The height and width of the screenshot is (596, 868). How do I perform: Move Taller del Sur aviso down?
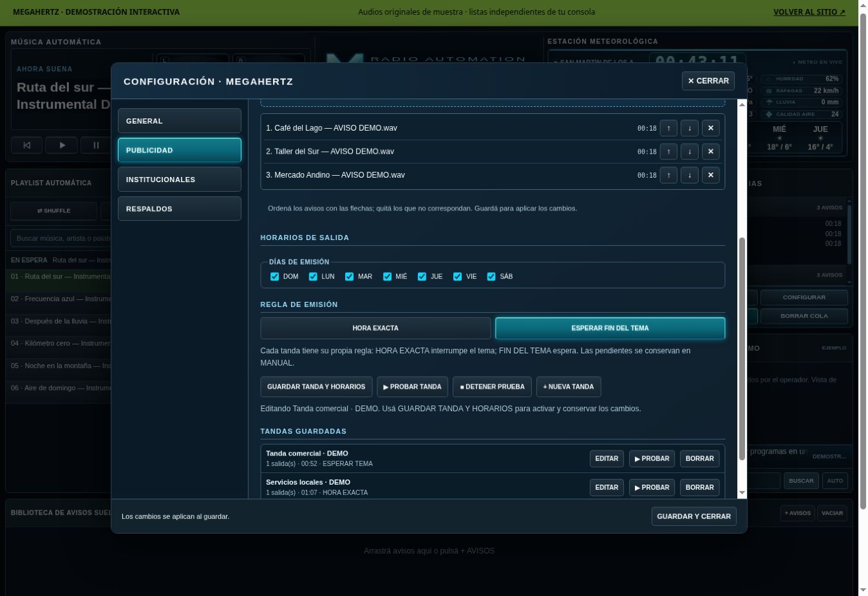(690, 152)
